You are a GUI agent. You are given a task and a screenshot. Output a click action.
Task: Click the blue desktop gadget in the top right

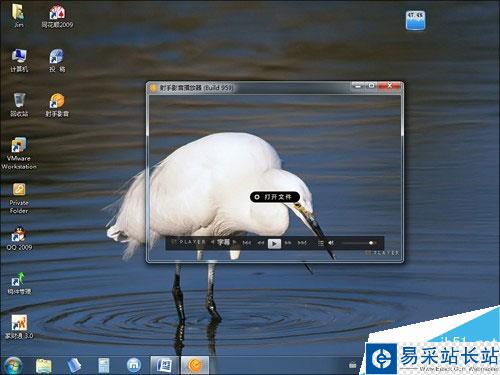coord(415,20)
